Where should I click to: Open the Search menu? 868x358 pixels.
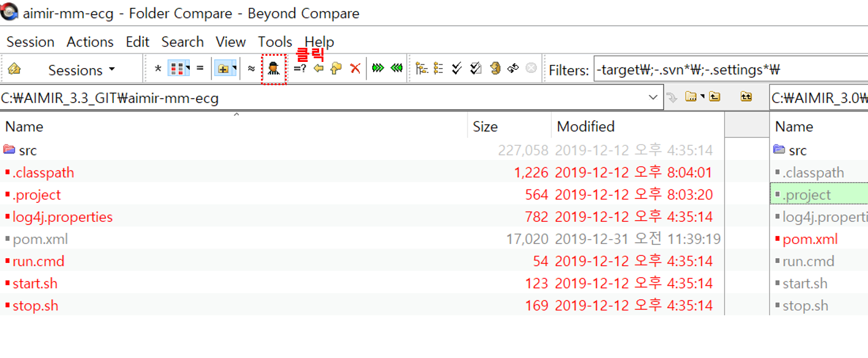click(x=183, y=42)
